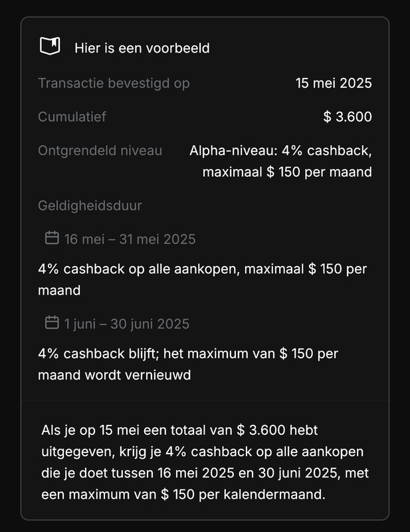Select the '1 juni – 30 juni 2025' period
Viewport: 410px width, 532px height.
(126, 324)
